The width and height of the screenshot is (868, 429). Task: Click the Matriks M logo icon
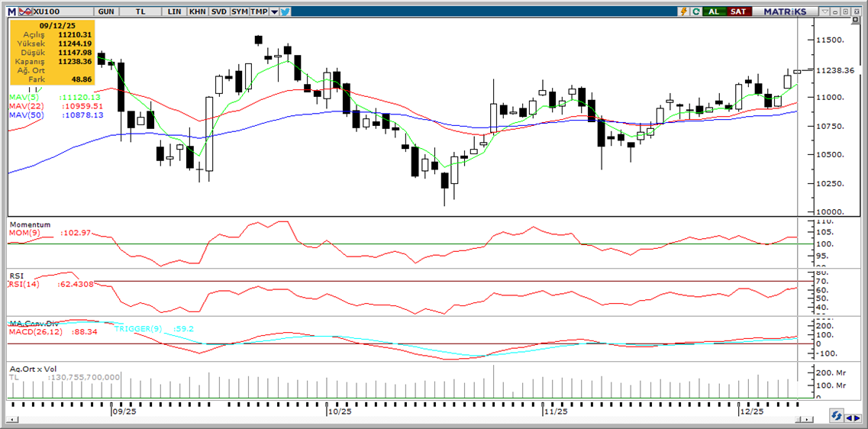tap(11, 11)
